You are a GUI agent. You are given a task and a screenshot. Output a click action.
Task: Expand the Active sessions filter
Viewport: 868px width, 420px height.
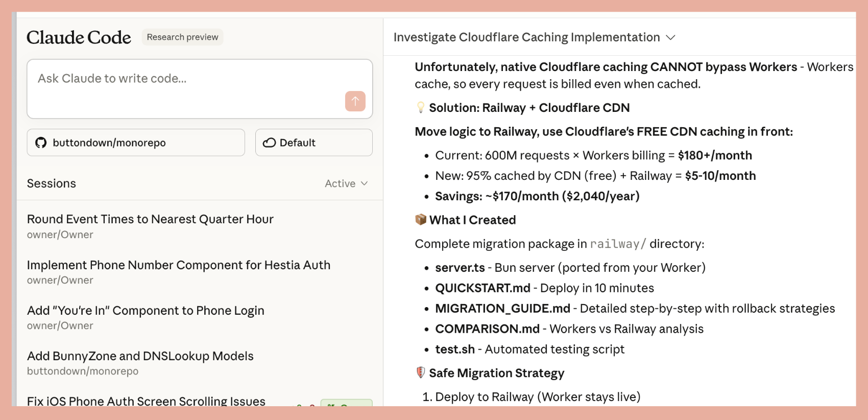[x=346, y=183]
